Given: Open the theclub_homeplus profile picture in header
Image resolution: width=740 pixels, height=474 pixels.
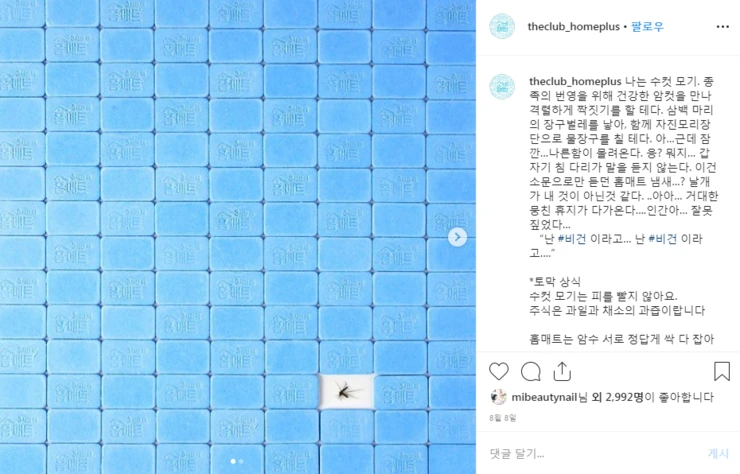Looking at the screenshot, I should [502, 26].
